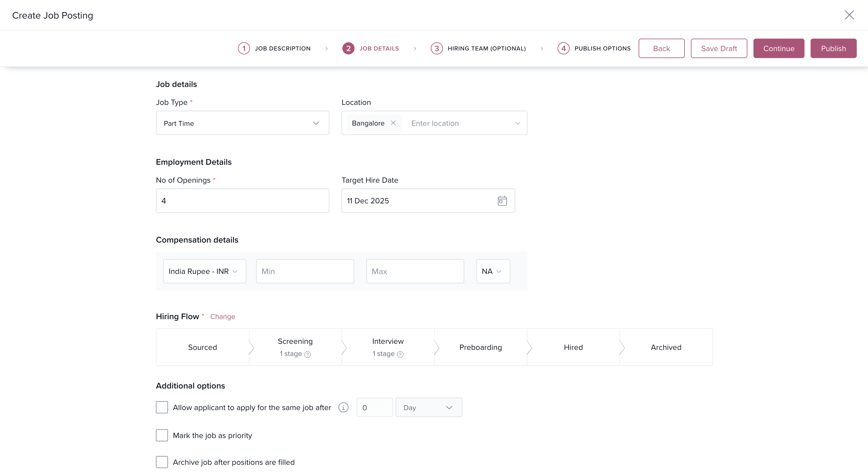Go to Hiring Team (Optional) step
Image resolution: width=868 pixels, height=473 pixels.
click(x=486, y=48)
